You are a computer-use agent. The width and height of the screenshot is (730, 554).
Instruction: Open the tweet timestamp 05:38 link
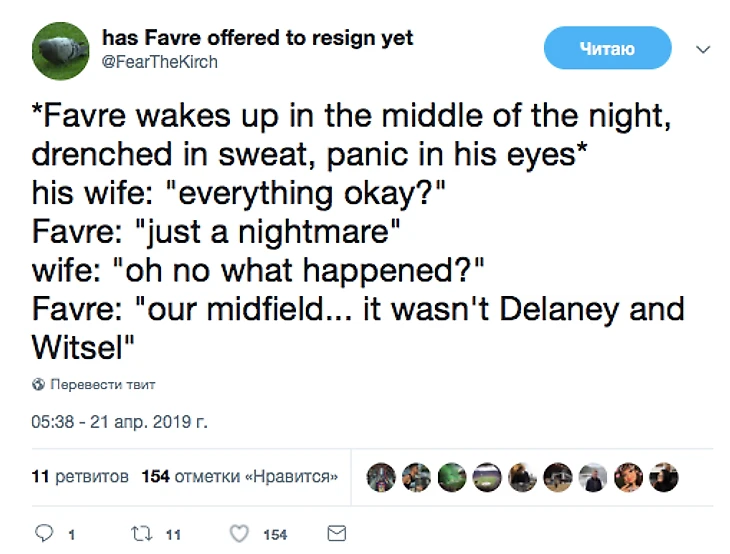click(x=119, y=421)
